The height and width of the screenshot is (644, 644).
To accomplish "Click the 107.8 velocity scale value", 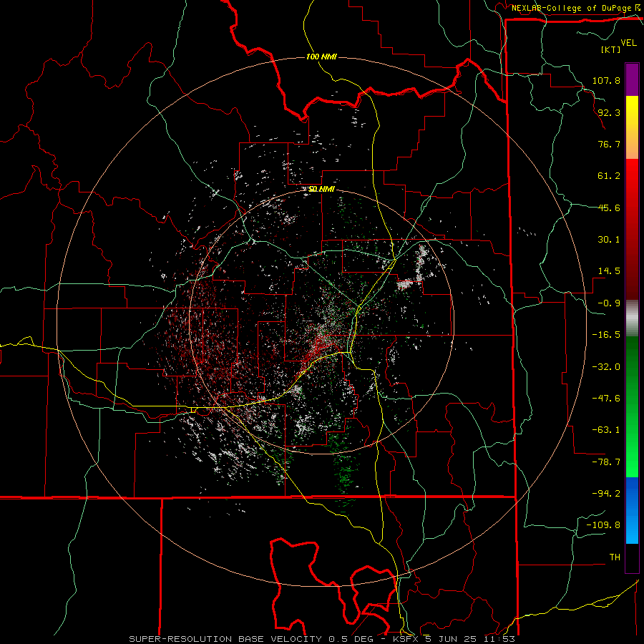I will point(606,80).
